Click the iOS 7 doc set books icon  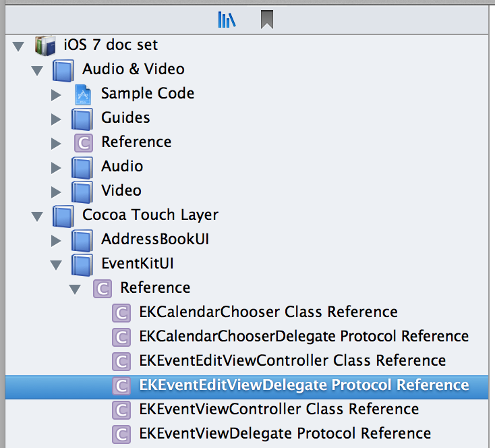[45, 45]
